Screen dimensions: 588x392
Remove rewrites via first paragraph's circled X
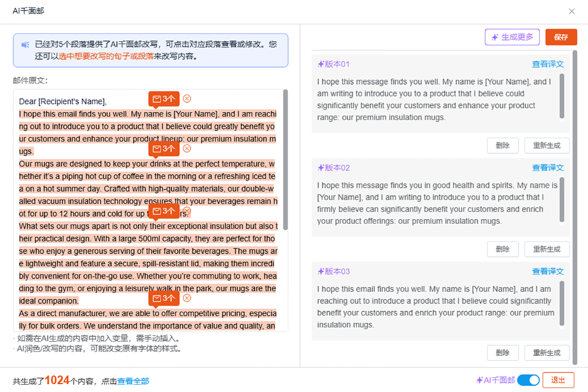[x=187, y=98]
